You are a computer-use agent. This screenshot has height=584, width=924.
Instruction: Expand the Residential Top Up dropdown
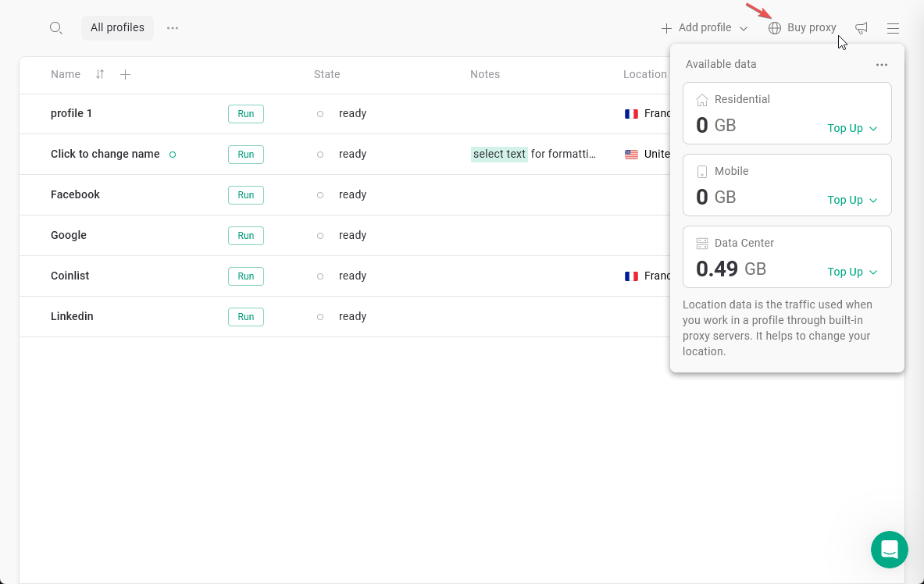852,129
